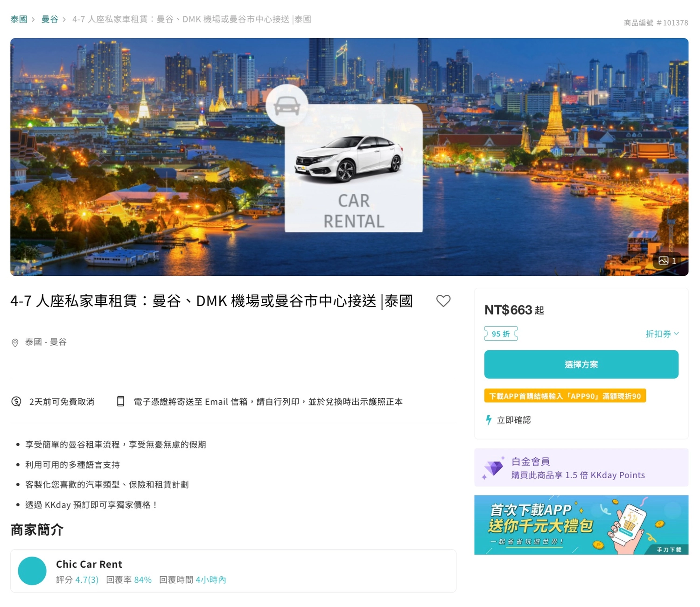Click the free cancellation money icon

pos(16,401)
